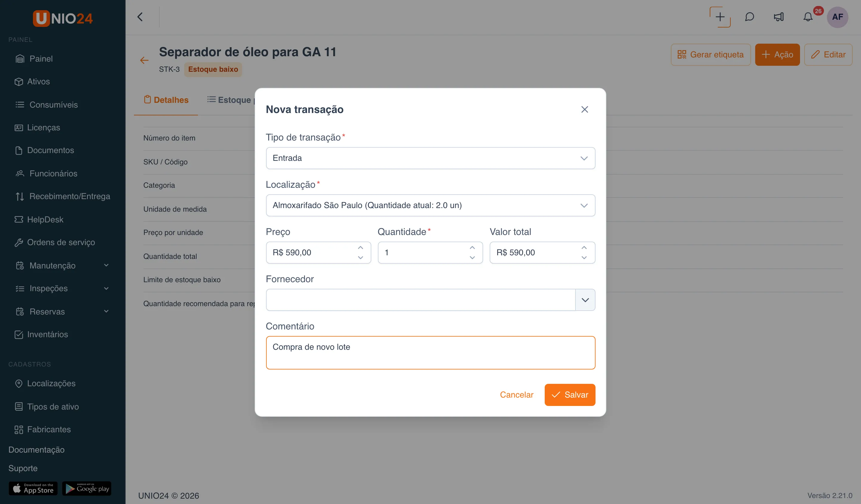Open Localizações in the sidebar
Viewport: 861px width, 504px height.
[x=45, y=384]
